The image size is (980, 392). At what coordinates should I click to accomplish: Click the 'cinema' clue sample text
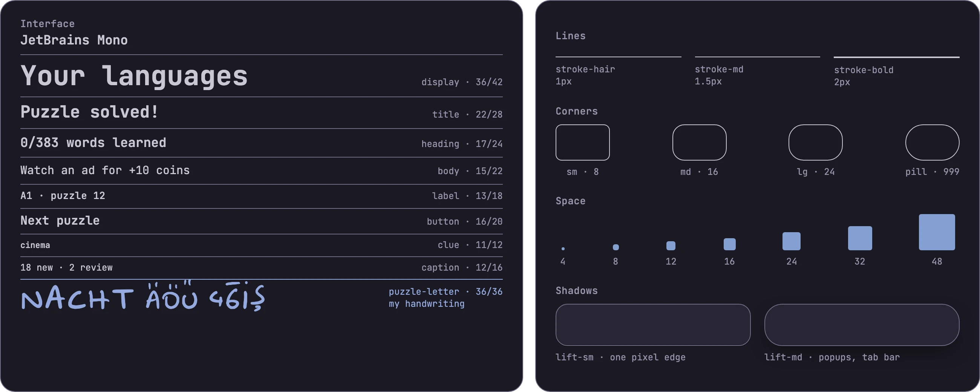click(35, 245)
